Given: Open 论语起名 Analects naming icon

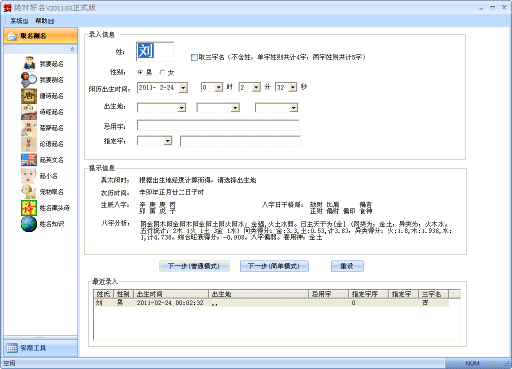Looking at the screenshot, I should click(29, 144).
